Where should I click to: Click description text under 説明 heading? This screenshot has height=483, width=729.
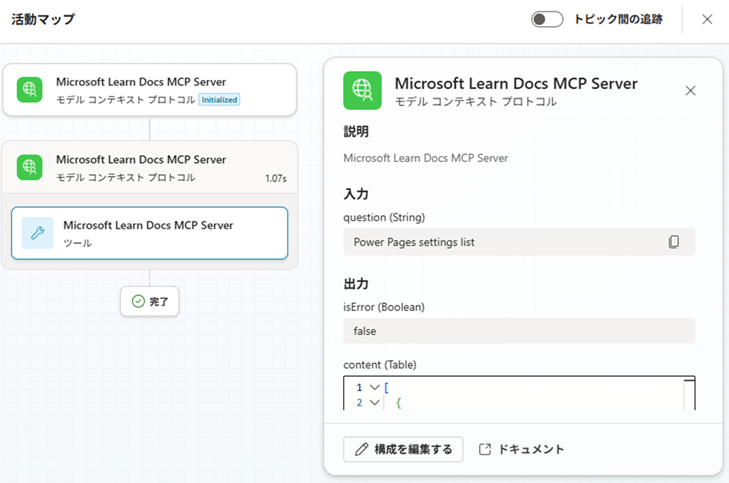click(x=425, y=158)
